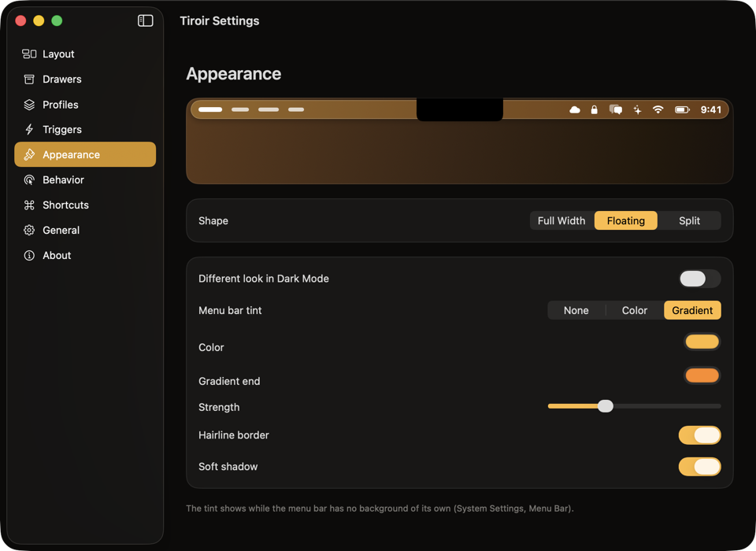Close the Tiroir Settings window

20,20
